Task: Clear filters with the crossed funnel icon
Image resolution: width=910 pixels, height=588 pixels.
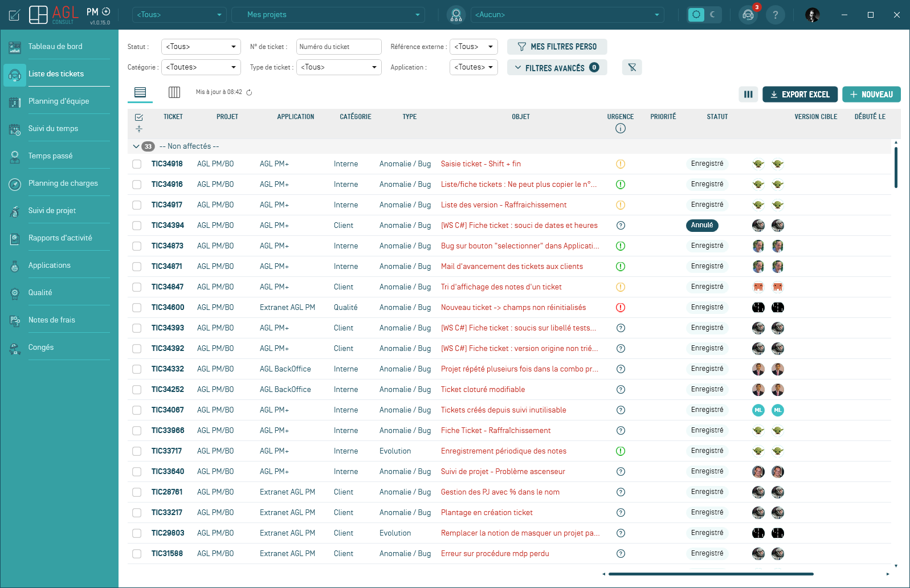Action: point(632,67)
